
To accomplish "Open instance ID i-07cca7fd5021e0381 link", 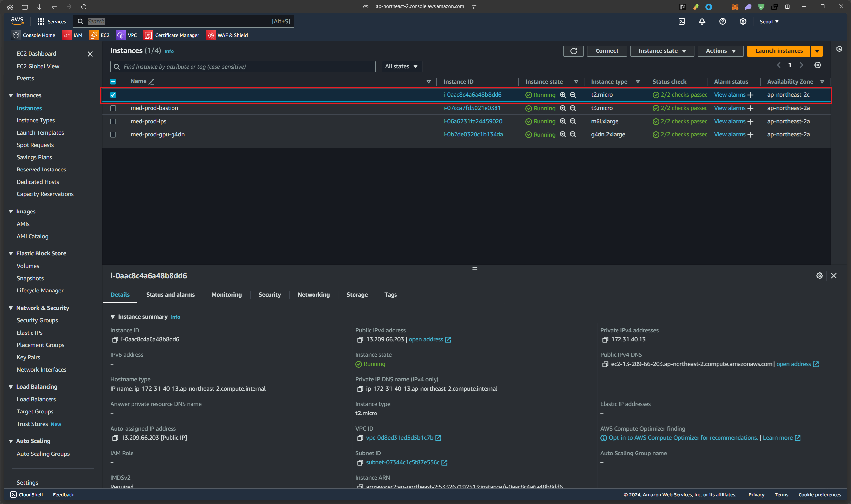I will tap(472, 108).
